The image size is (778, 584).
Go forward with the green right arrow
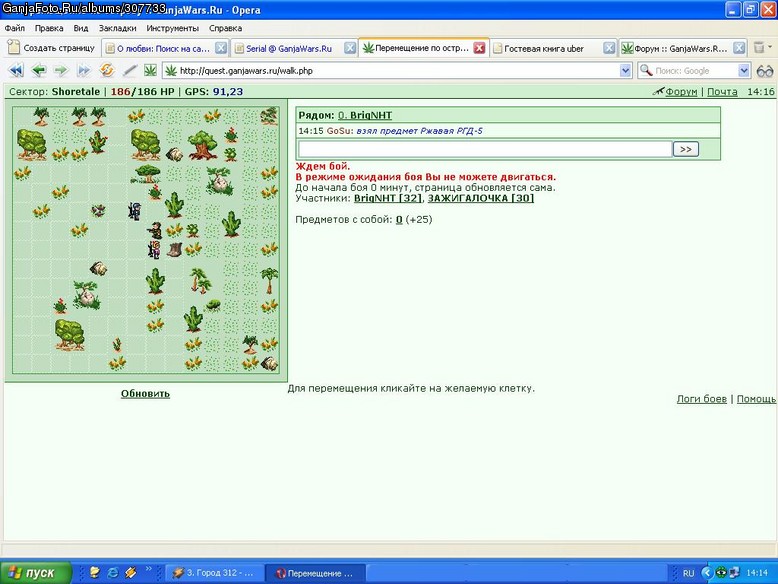pos(61,70)
